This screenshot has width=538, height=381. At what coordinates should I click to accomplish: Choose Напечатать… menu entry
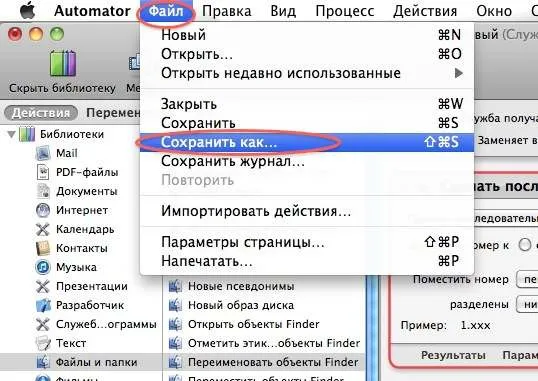(x=307, y=261)
